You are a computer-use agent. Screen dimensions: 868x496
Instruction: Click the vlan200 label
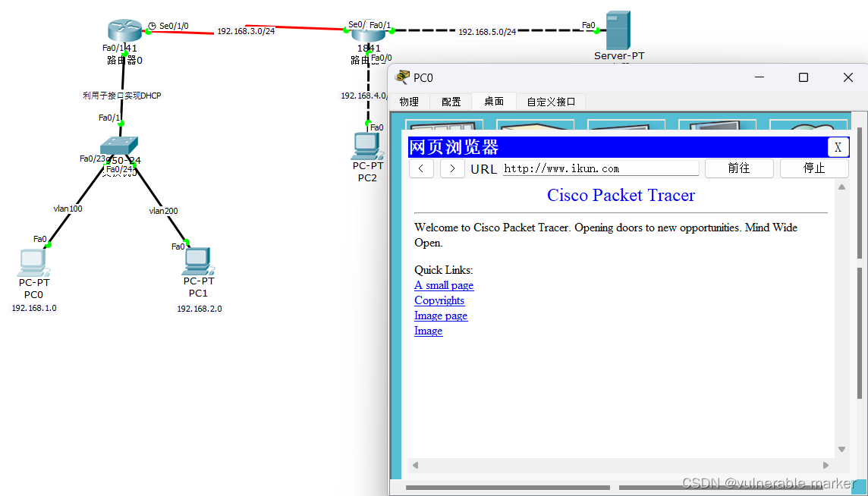click(x=163, y=211)
